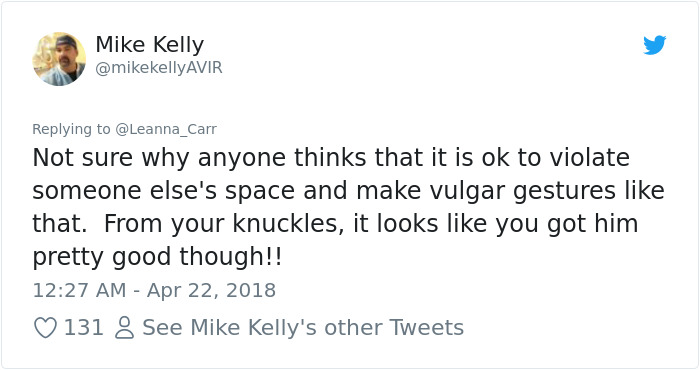The image size is (700, 370).
Task: Click the Apr 22, 2018 date
Action: 211,291
